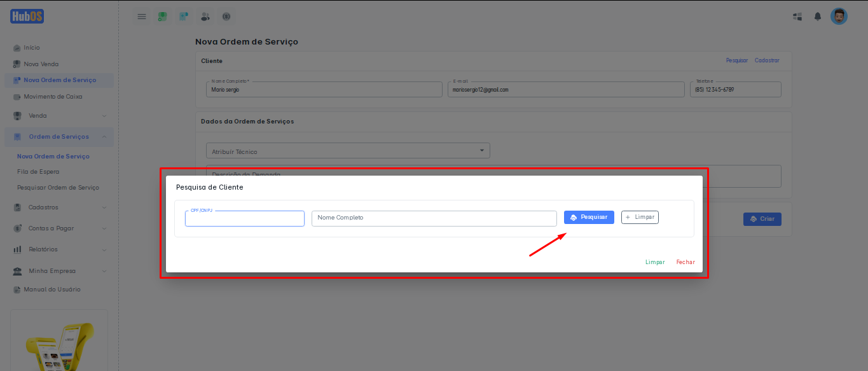This screenshot has height=371, width=868.
Task: Click the outlined Limpar button beside Pesquisar
Action: (x=640, y=218)
